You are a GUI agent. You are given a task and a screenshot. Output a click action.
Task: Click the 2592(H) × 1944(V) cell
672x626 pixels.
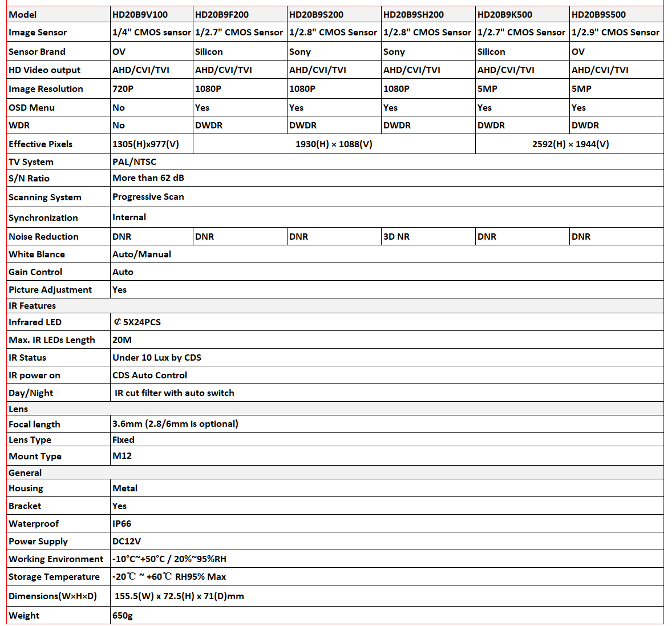pos(570,144)
